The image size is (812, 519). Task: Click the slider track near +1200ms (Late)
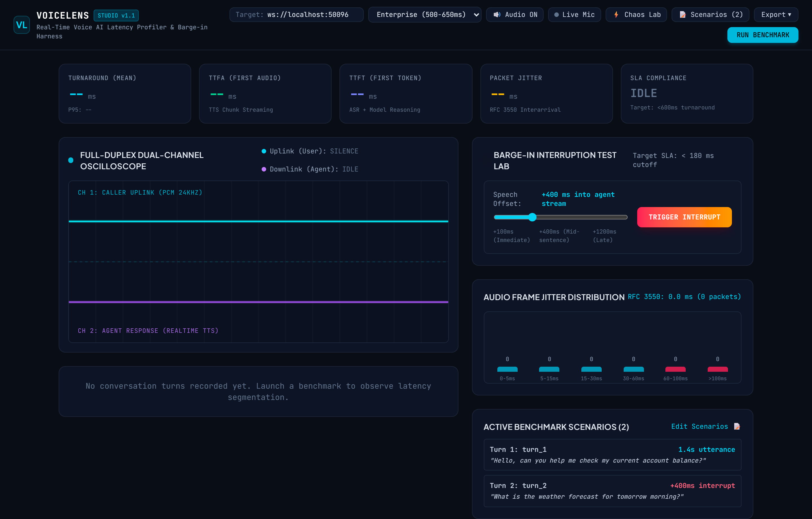pos(604,217)
